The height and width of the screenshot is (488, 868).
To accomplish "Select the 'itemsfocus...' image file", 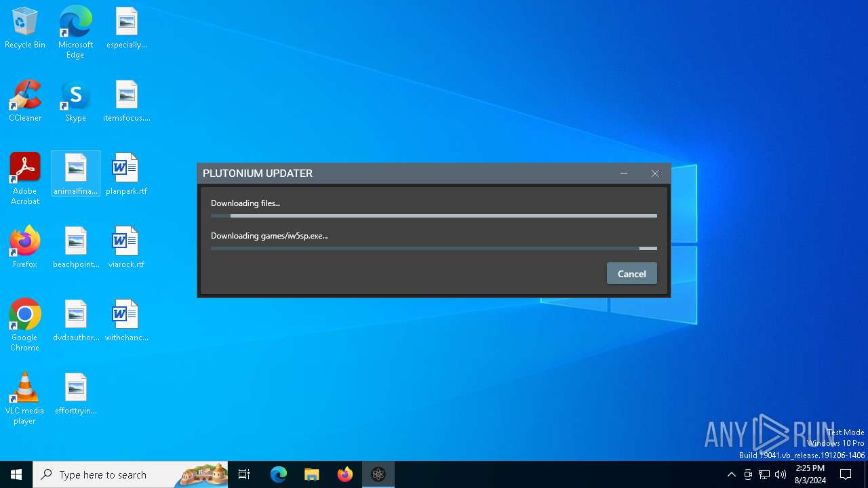I will point(126,102).
